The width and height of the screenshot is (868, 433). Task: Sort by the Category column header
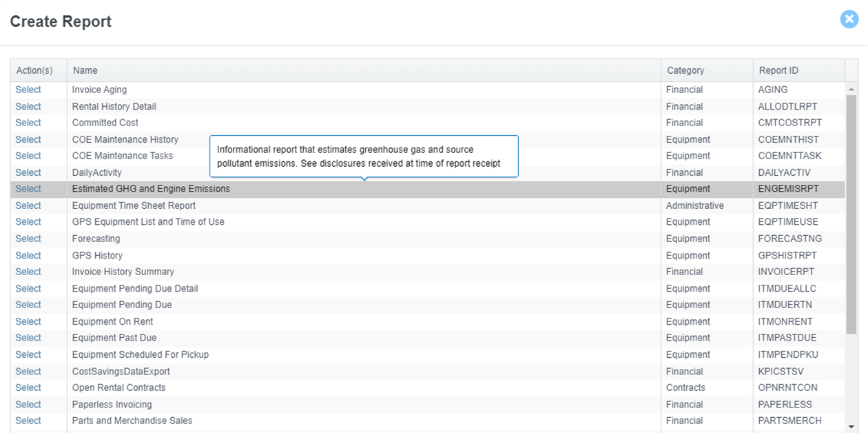click(x=685, y=70)
